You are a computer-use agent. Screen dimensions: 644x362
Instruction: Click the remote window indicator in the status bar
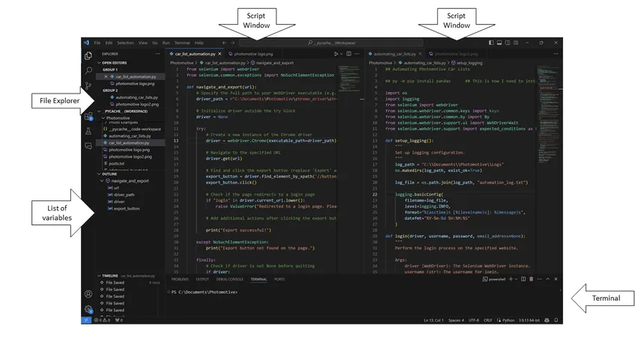coord(86,320)
